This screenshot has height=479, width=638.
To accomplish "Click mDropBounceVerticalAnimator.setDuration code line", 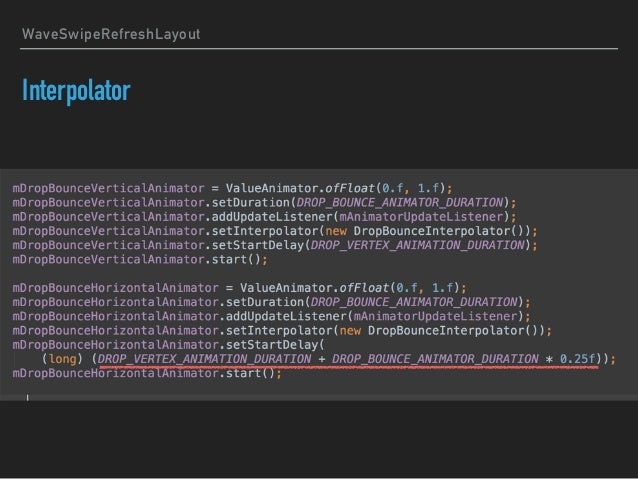I will 264,203.
